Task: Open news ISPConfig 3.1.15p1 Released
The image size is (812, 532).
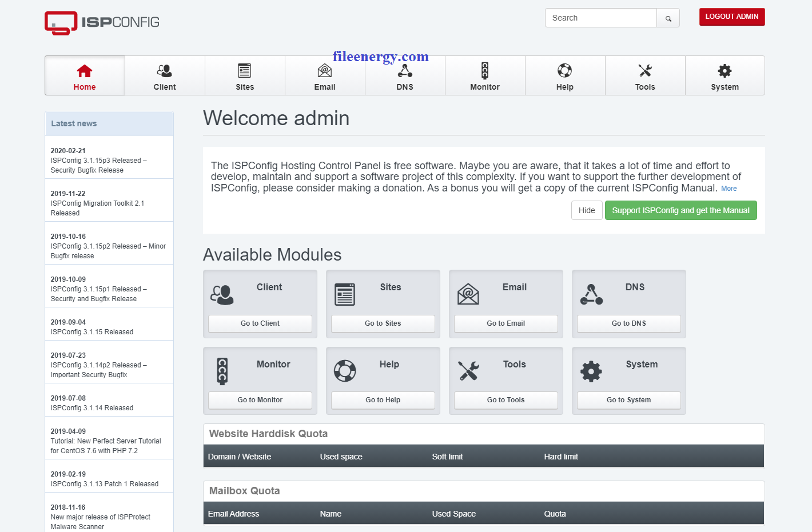Action: pyautogui.click(x=98, y=294)
